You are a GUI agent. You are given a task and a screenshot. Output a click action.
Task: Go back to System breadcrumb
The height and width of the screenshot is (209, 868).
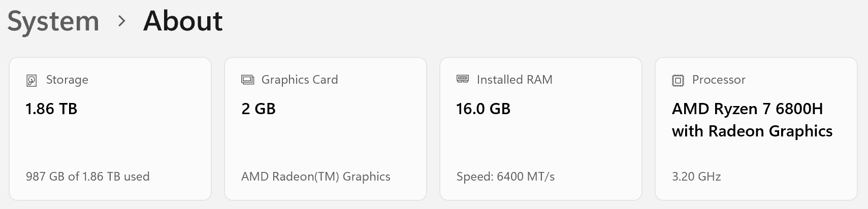click(x=53, y=21)
